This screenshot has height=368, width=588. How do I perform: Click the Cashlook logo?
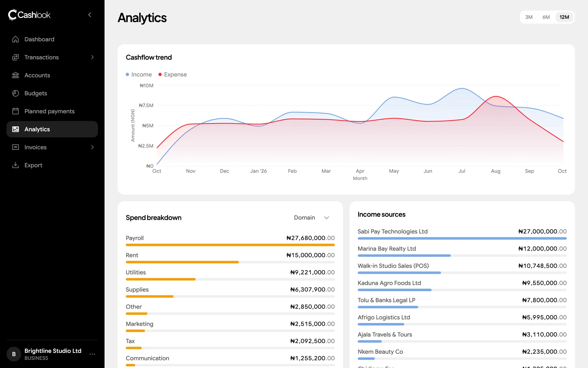(29, 15)
